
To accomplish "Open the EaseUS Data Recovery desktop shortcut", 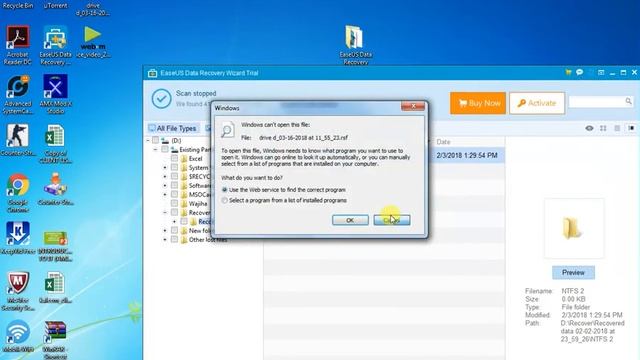I will [x=55, y=45].
